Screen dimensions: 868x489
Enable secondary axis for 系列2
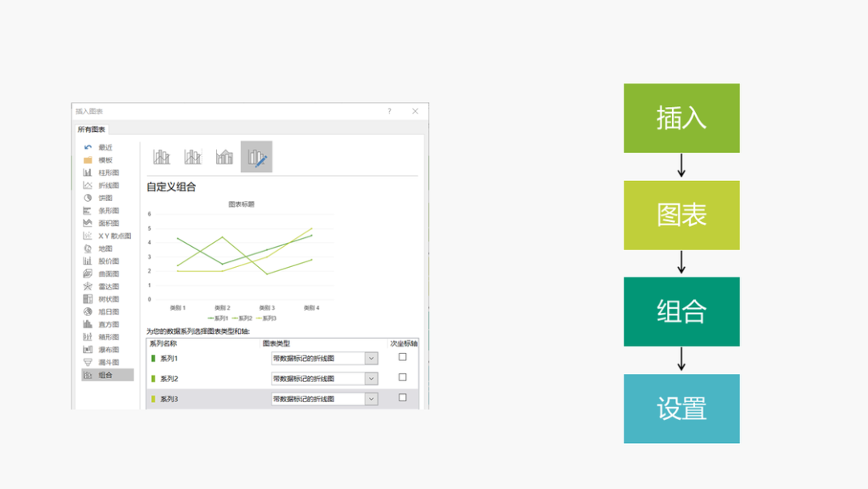[403, 377]
